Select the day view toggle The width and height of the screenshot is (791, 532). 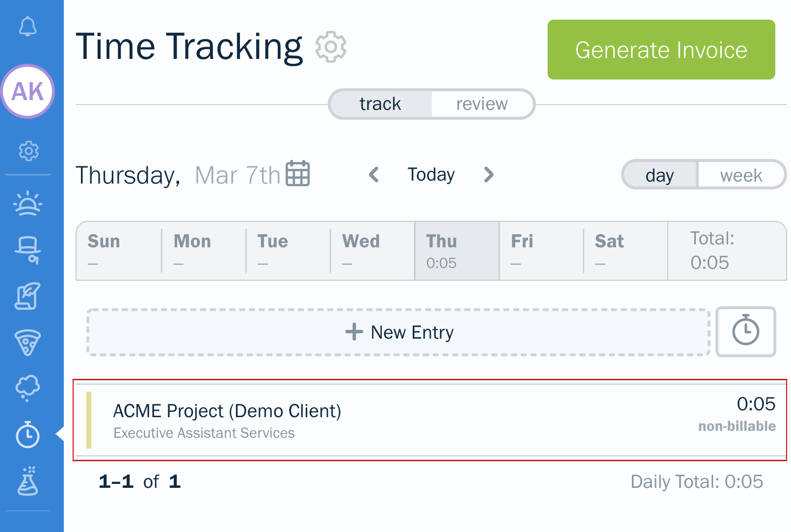(x=659, y=175)
